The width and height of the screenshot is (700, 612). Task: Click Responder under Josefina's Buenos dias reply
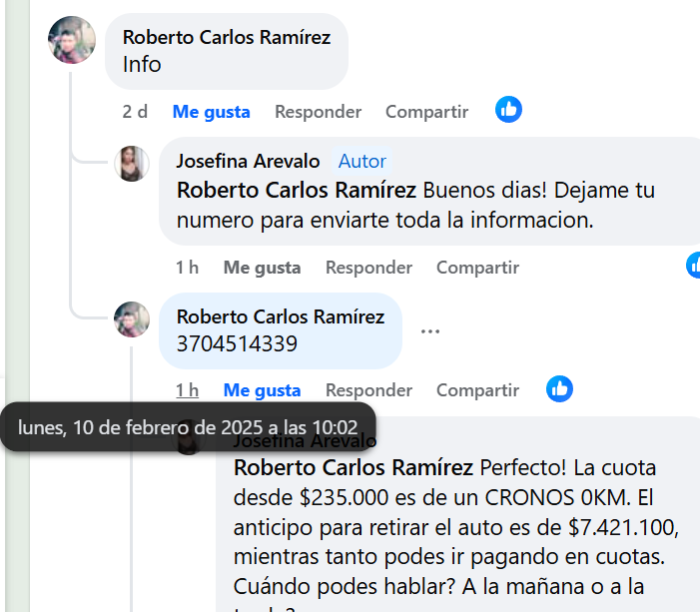pos(368,268)
